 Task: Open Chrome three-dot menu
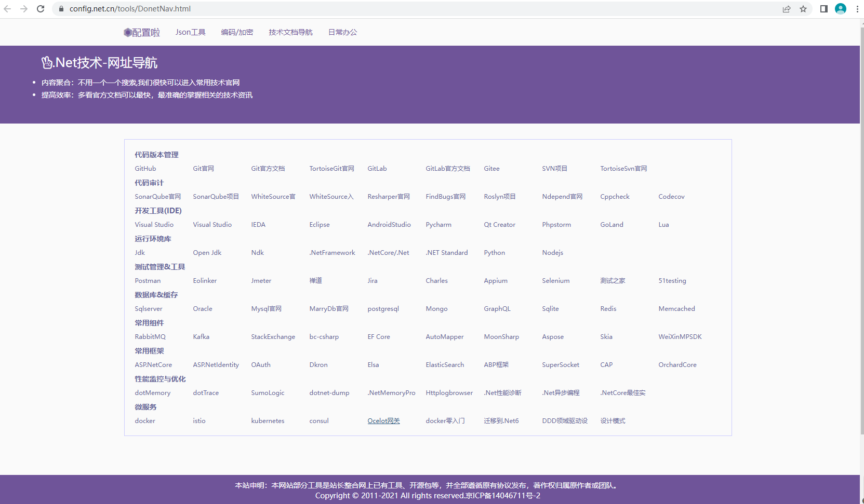click(857, 9)
